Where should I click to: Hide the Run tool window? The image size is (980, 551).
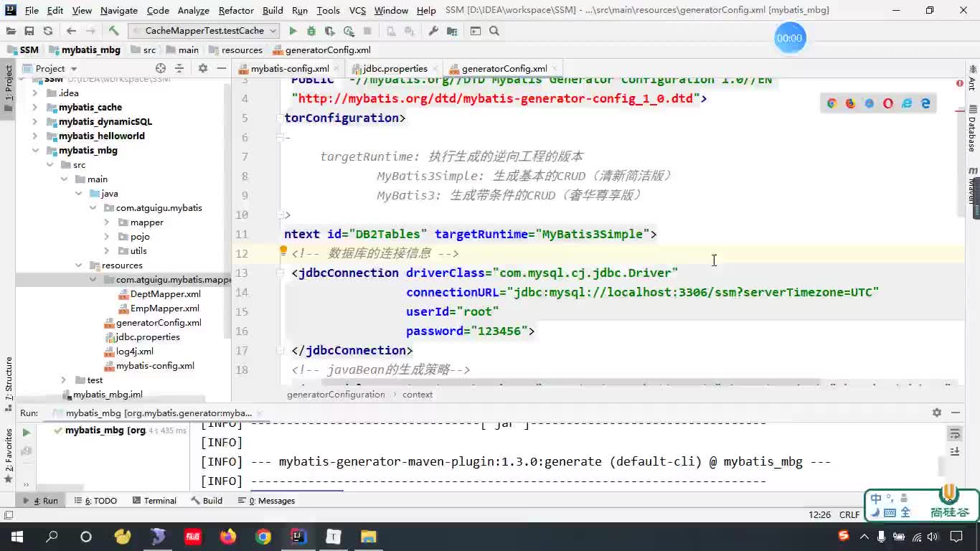coord(956,413)
